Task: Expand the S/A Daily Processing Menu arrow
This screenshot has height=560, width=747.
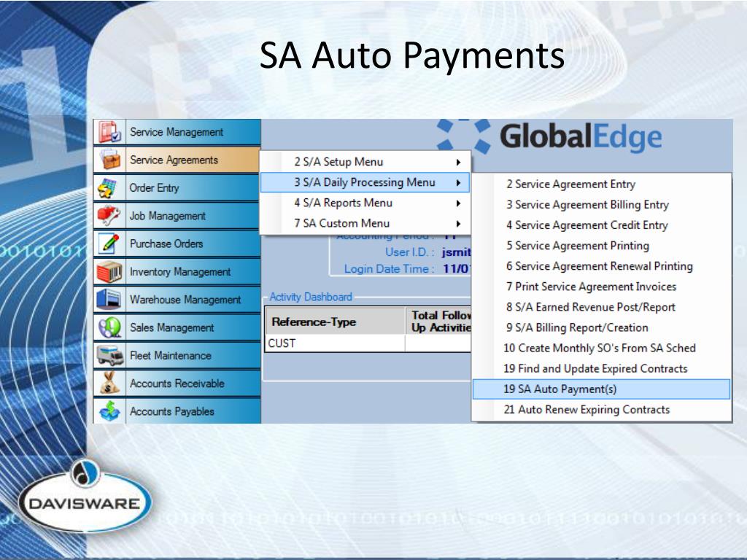Action: tap(458, 182)
